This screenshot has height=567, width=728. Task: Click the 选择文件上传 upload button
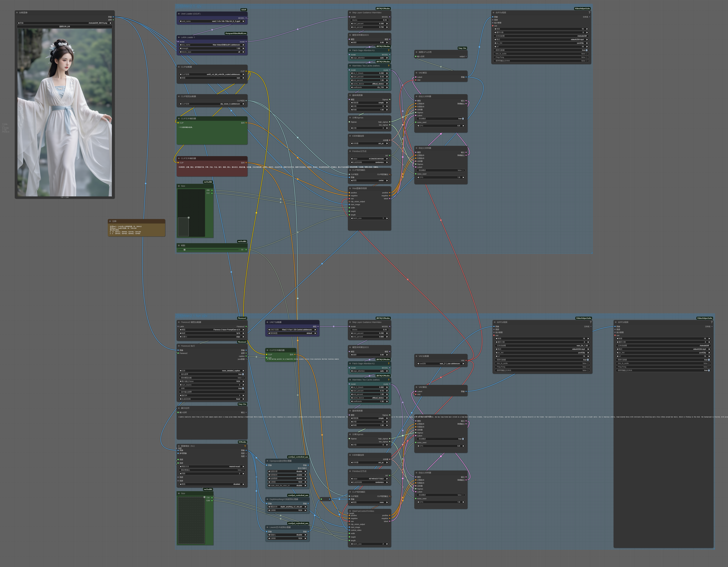(x=65, y=26)
